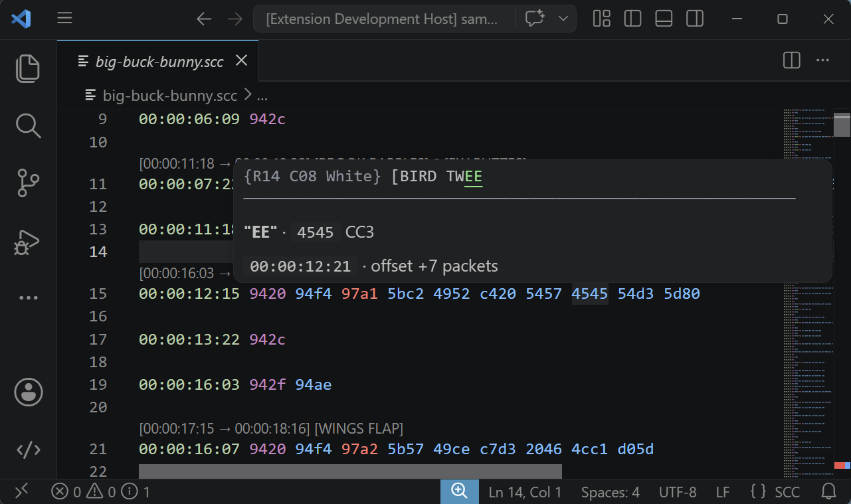
Task: Click the Visual Studio Code logo
Action: (21, 19)
